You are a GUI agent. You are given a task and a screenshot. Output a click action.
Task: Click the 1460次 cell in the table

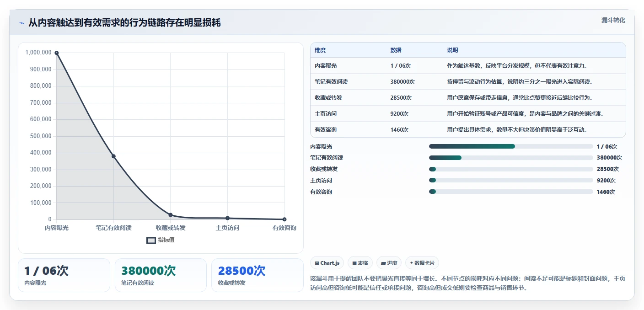(399, 130)
